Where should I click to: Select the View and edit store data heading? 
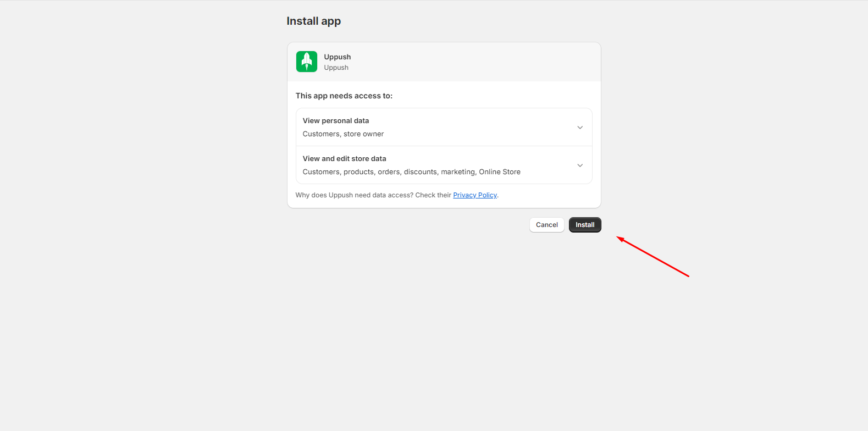[345, 159]
